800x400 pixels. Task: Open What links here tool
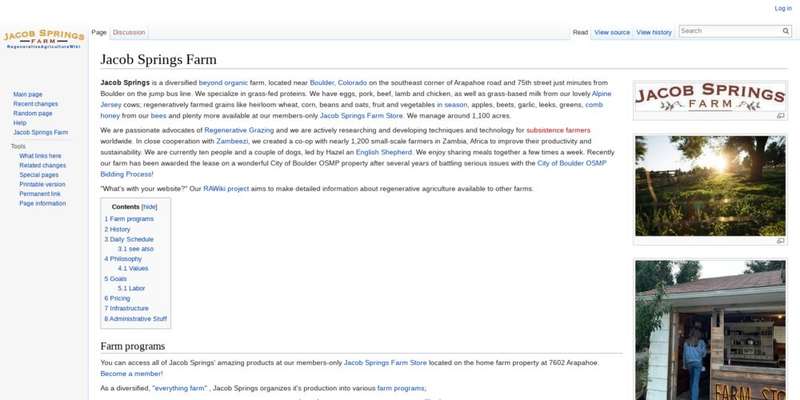40,156
